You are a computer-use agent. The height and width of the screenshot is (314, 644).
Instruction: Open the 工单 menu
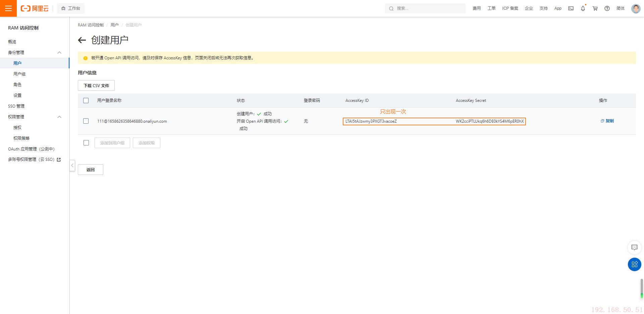[491, 8]
